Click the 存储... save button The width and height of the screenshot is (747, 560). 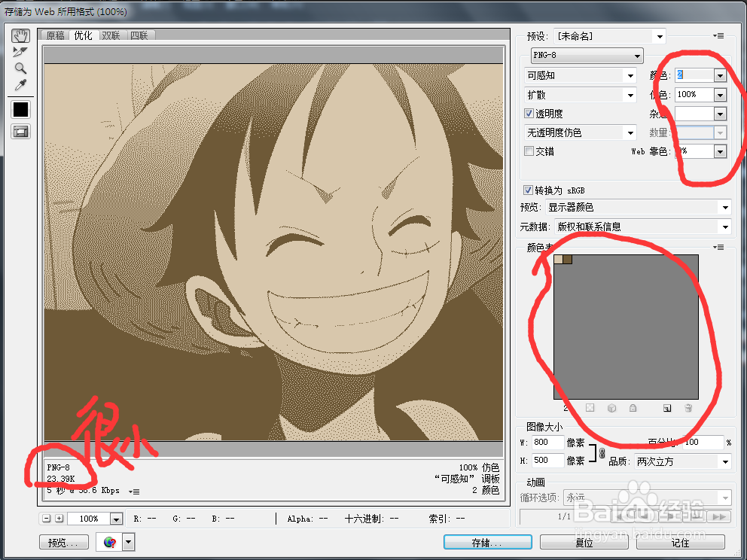(x=487, y=543)
